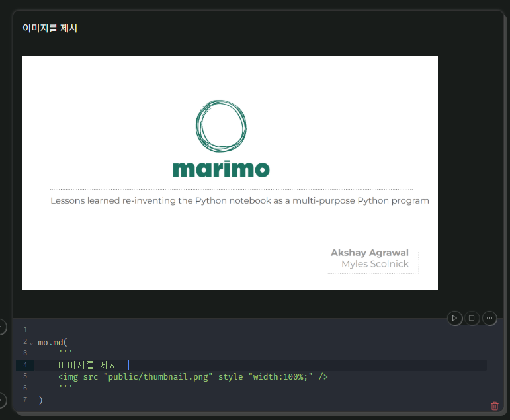Select line number 5 in the gutter
This screenshot has height=420, width=510.
(25, 376)
